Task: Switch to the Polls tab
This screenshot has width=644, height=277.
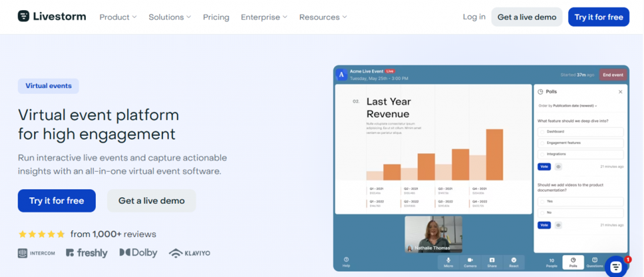Action: 573,262
